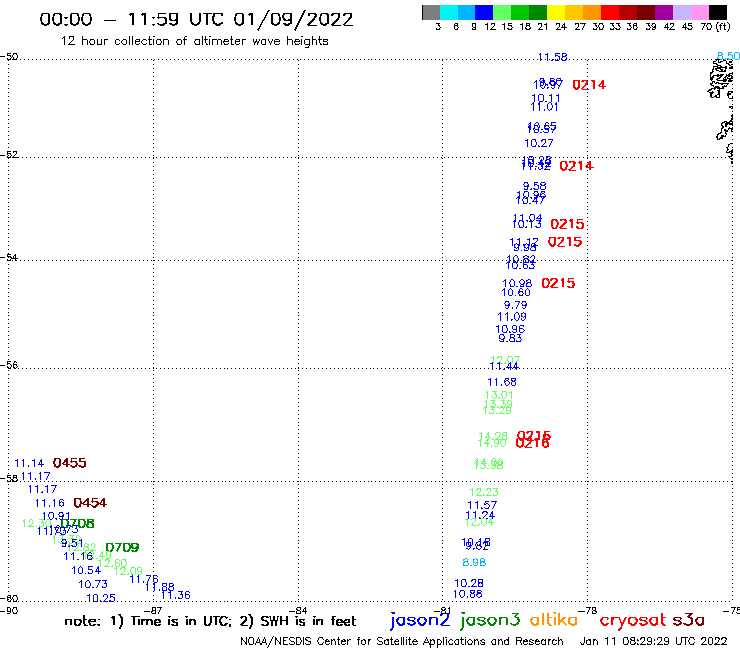740x650 pixels.
Task: Click the wave height value 10.60
Action: click(516, 293)
